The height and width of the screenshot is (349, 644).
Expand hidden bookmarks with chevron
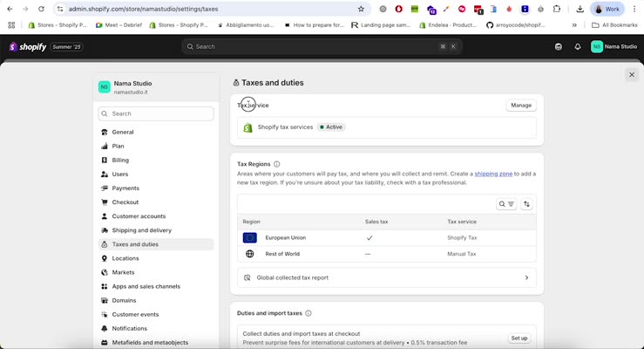[x=574, y=25]
